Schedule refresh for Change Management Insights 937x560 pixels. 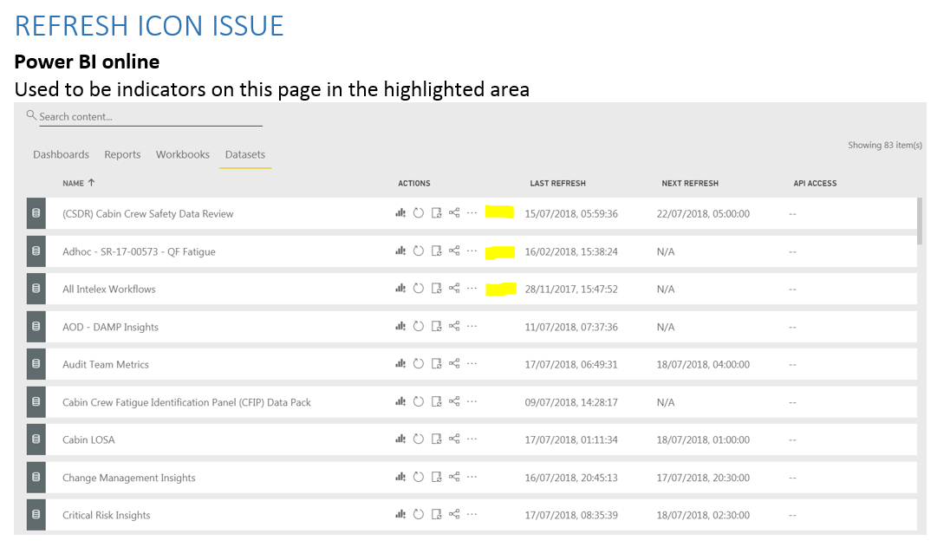pos(437,477)
